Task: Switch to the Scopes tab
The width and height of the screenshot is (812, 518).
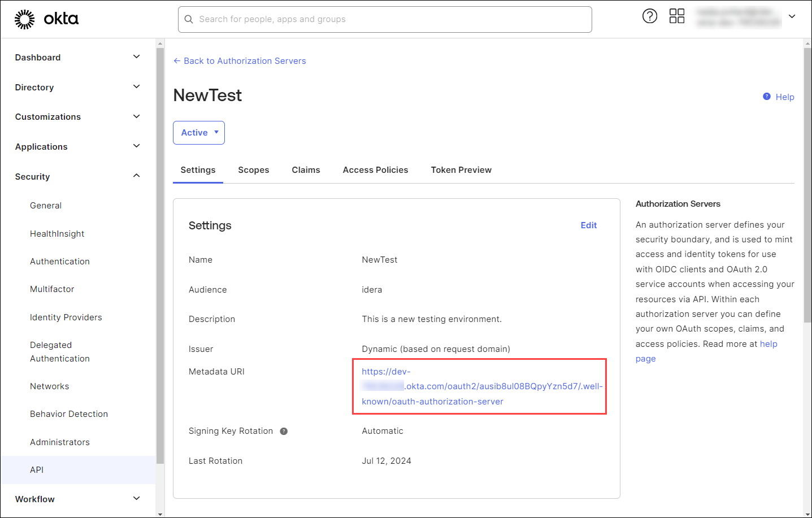Action: coord(254,170)
